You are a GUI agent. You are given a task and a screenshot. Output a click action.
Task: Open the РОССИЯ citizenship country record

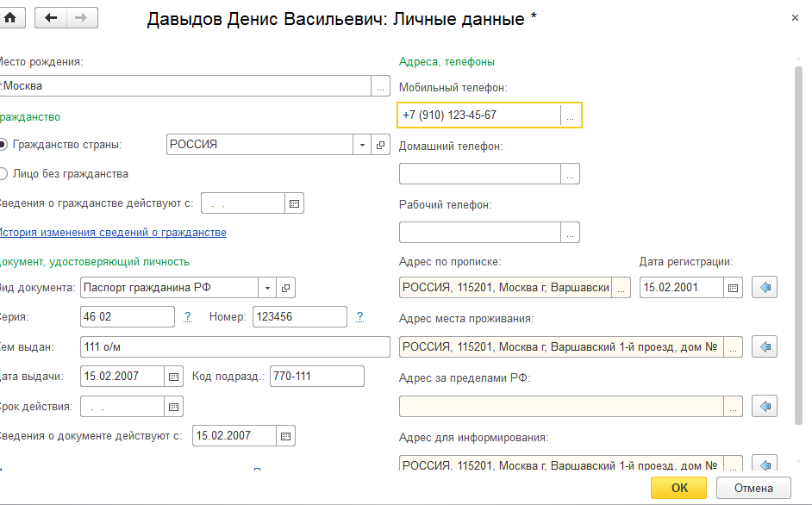(382, 146)
